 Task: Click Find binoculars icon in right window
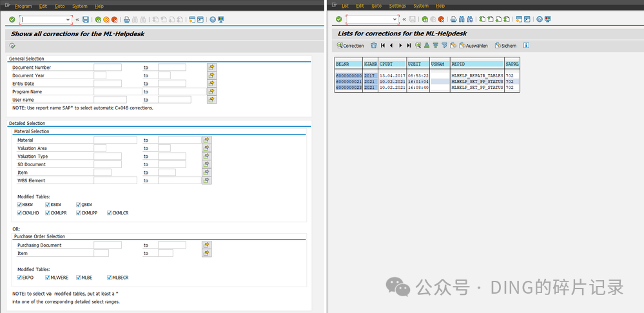point(462,19)
